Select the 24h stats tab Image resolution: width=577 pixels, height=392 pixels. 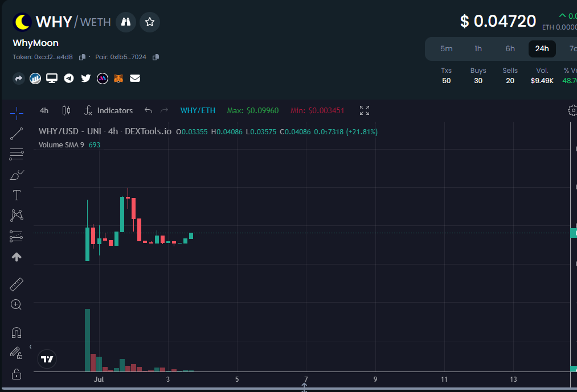click(542, 48)
